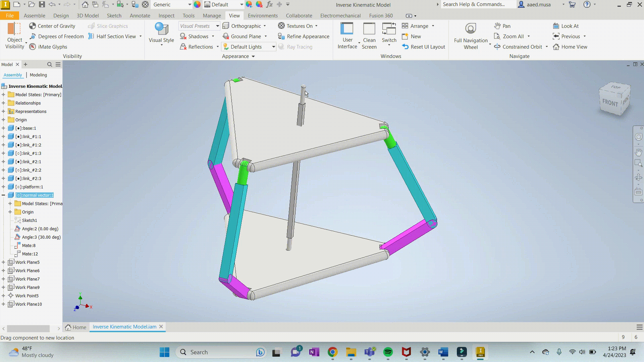The height and width of the screenshot is (362, 644).
Task: Open the Default Lights dropdown
Action: 273,47
